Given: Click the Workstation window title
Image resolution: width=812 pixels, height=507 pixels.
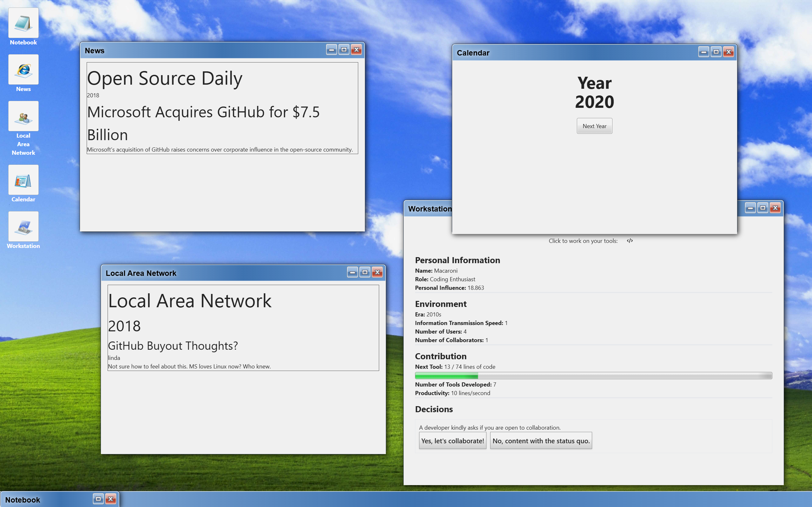Looking at the screenshot, I should point(430,209).
